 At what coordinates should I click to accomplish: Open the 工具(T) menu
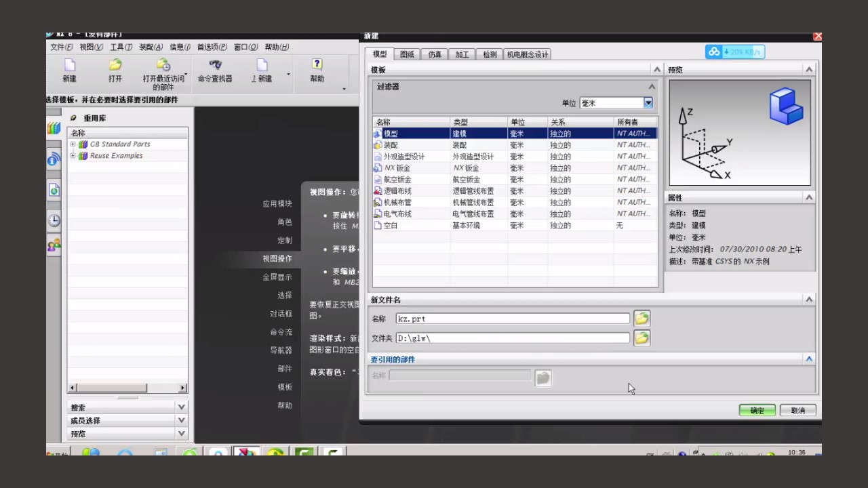pyautogui.click(x=121, y=47)
